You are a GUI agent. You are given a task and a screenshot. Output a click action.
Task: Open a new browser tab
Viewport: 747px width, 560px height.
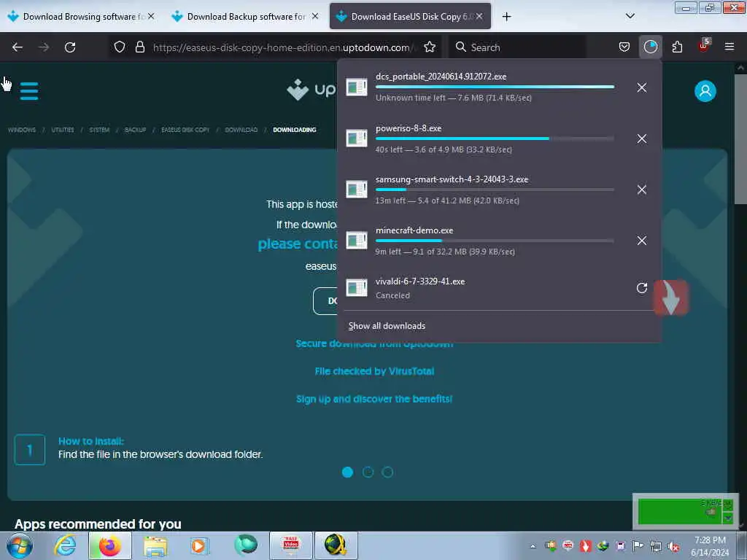point(506,17)
